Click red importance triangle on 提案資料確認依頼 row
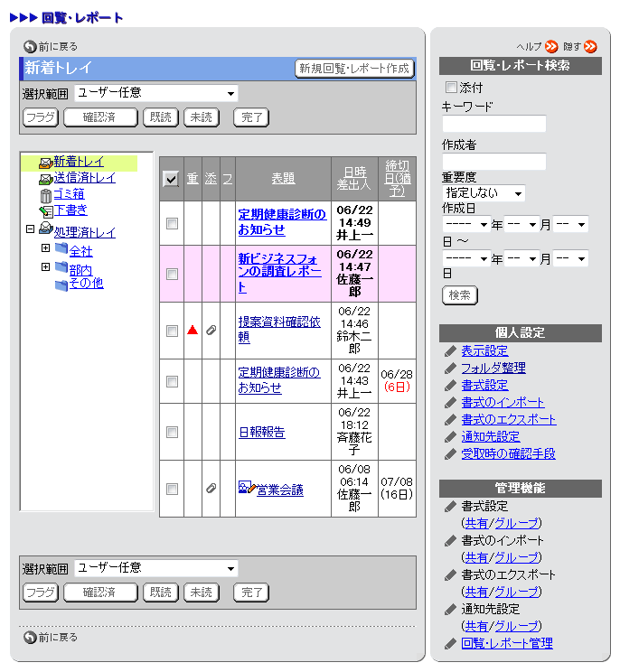This screenshot has width=620, height=672. (x=193, y=330)
